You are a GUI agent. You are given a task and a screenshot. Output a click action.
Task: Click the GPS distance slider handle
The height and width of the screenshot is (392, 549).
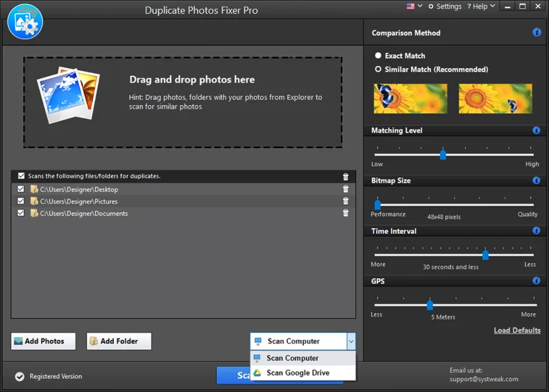click(x=430, y=304)
